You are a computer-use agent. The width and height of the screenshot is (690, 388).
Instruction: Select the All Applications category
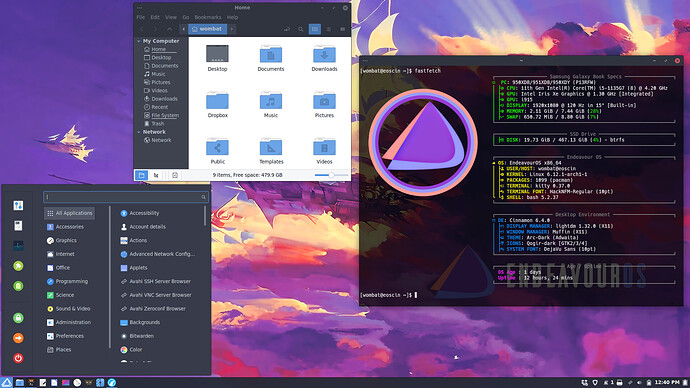pyautogui.click(x=70, y=213)
